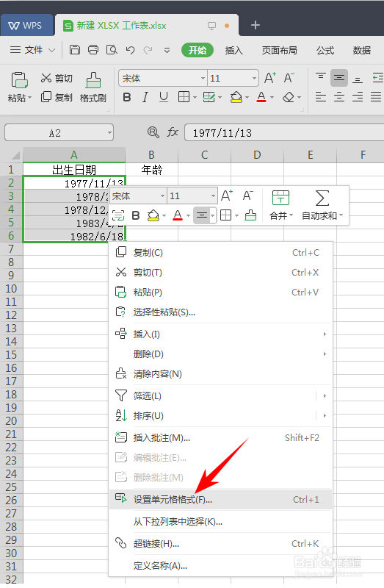This screenshot has height=588, width=384.
Task: Switch to the 插入 ribbon tab
Action: tap(233, 50)
